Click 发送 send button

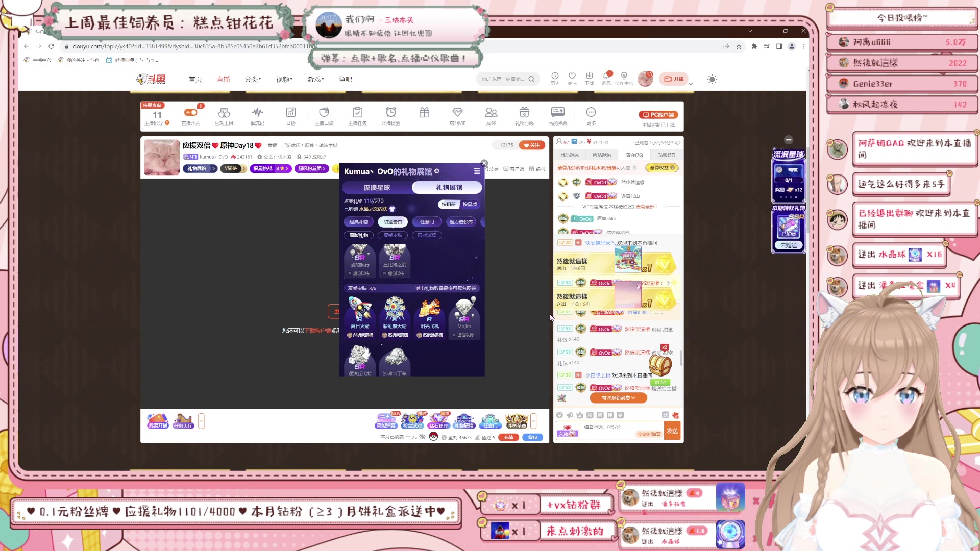[672, 431]
